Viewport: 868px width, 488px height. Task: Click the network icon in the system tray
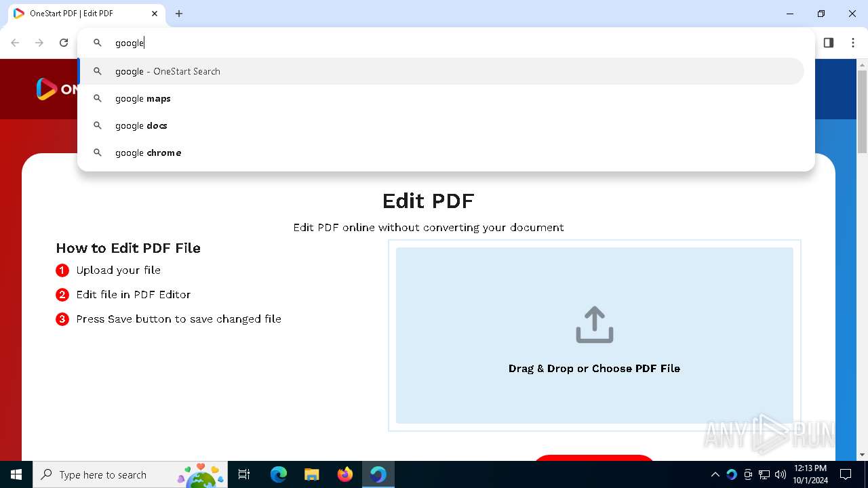764,474
